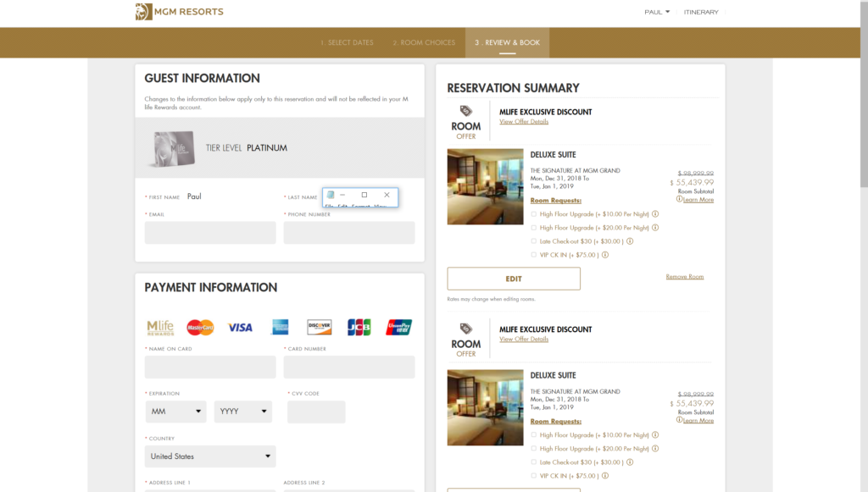Click the Room Requests link for second suite
Viewport: 868px width, 492px height.
(556, 421)
